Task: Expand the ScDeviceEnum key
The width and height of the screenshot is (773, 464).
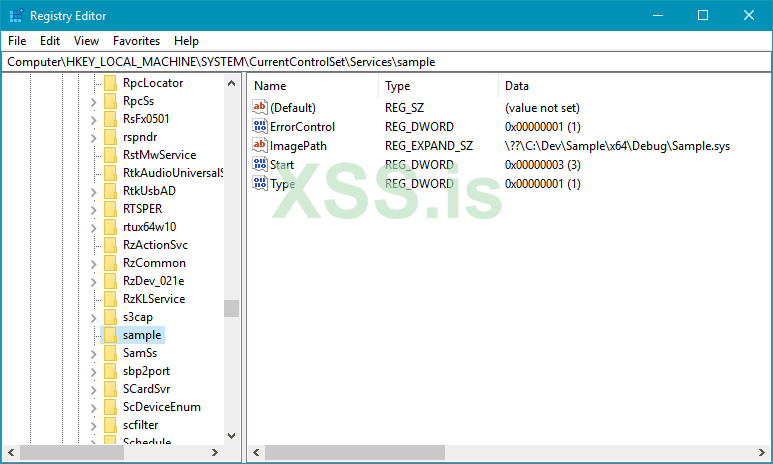Action: 94,408
